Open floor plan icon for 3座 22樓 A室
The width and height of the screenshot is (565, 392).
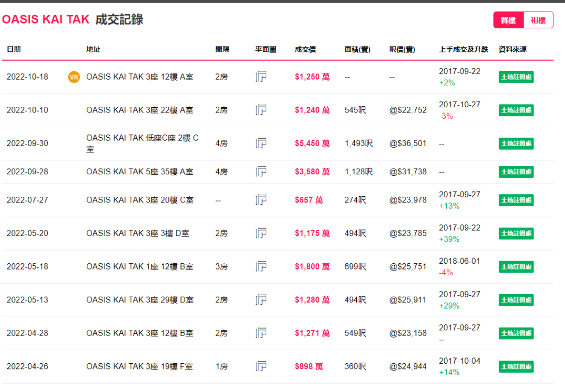(261, 110)
